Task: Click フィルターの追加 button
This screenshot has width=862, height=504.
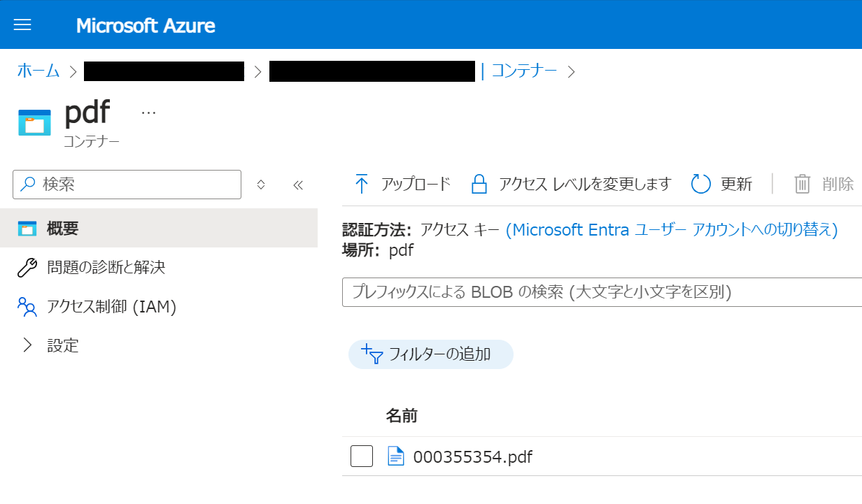Action: [431, 354]
